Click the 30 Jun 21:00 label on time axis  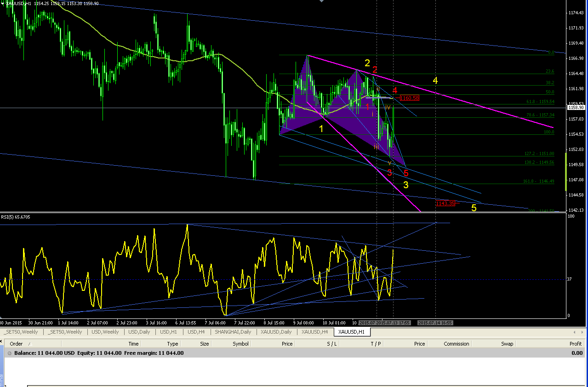[40, 323]
